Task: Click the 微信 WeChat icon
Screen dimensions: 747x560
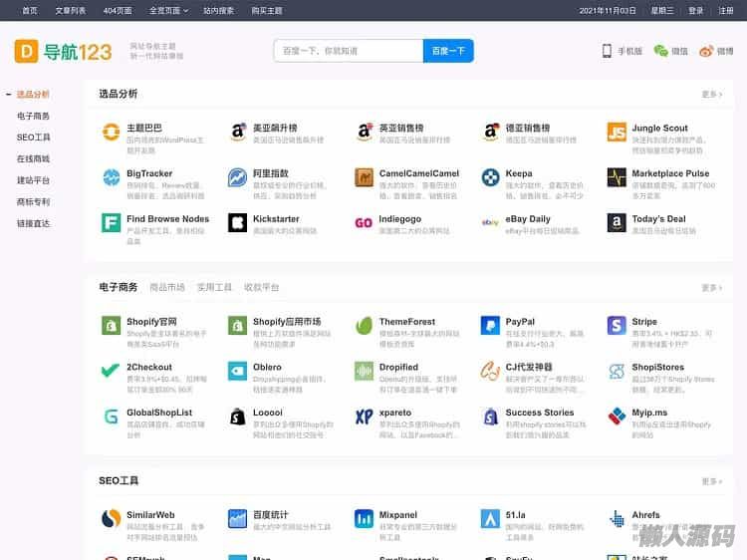Action: (x=660, y=51)
